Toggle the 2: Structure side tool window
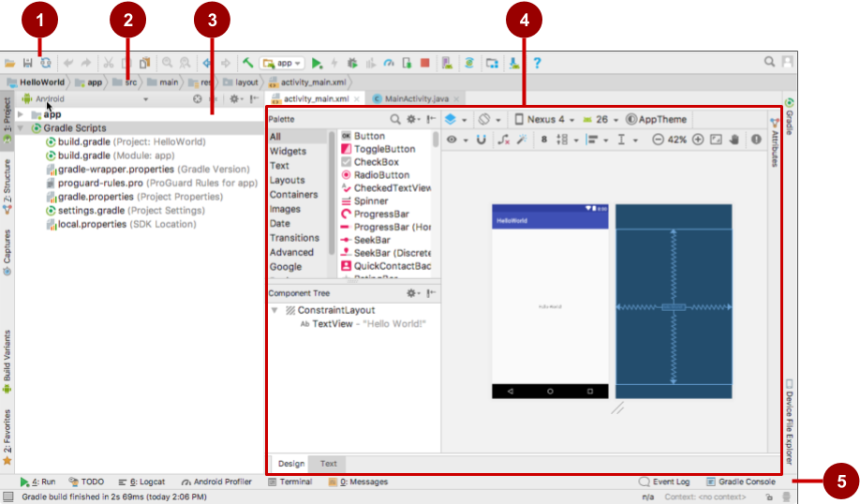The image size is (860, 504). tap(7, 187)
